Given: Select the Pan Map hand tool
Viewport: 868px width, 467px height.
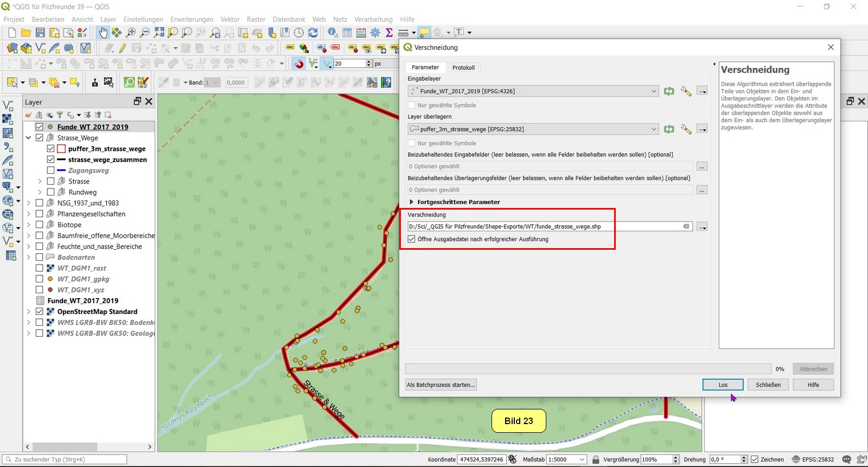Looking at the screenshot, I should click(x=103, y=33).
